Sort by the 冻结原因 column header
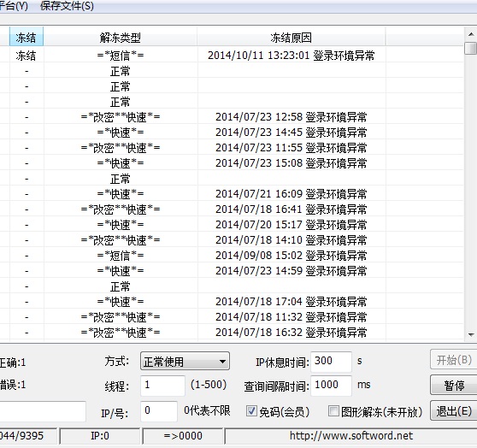This screenshot has width=477, height=448. (x=291, y=37)
